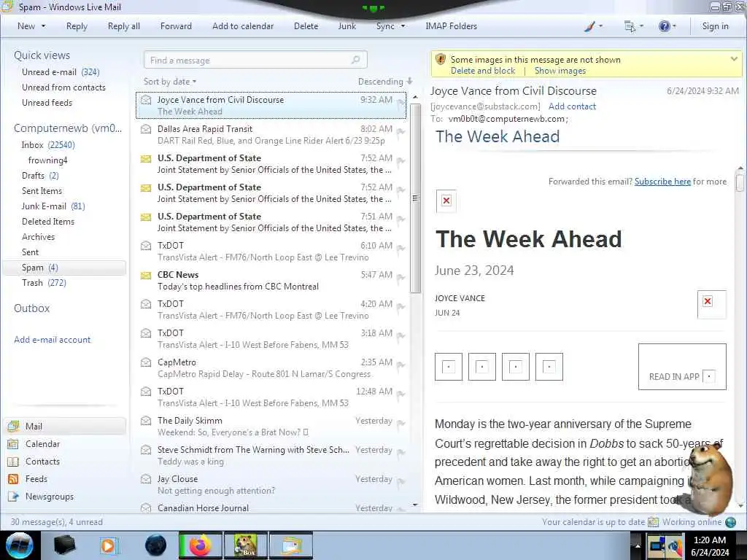Viewport: 747px width, 560px height.
Task: Click Forward in the toolbar
Action: pyautogui.click(x=176, y=26)
